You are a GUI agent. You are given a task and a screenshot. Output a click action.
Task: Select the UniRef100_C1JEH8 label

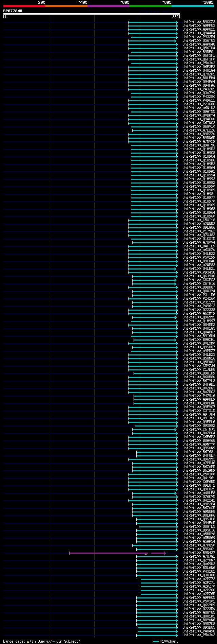pyautogui.click(x=199, y=369)
